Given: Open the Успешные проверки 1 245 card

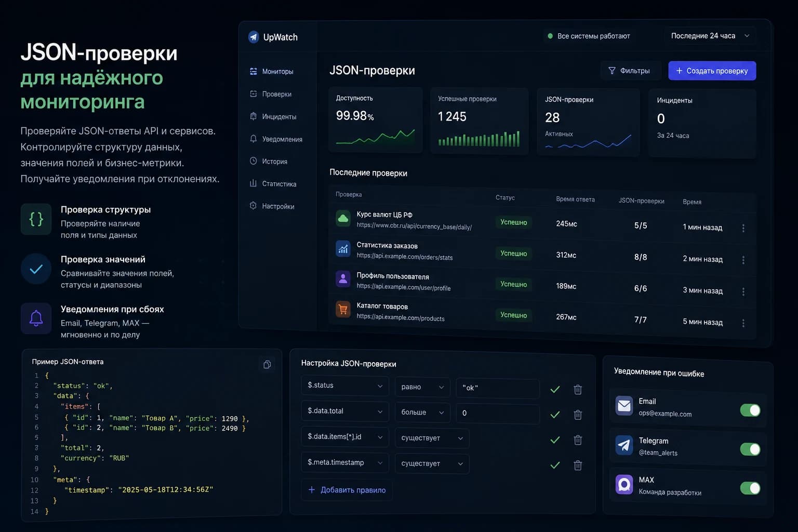Looking at the screenshot, I should (479, 121).
